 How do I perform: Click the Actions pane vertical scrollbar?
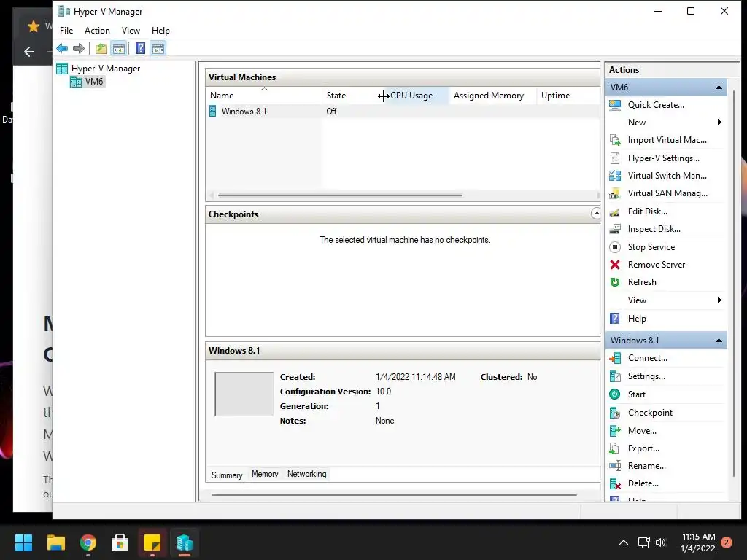pyautogui.click(x=734, y=284)
